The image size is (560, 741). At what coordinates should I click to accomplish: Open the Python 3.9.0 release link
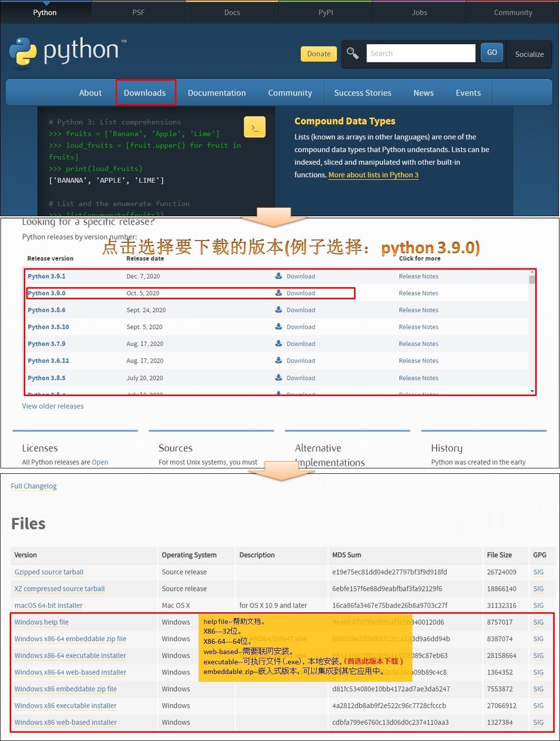(47, 293)
